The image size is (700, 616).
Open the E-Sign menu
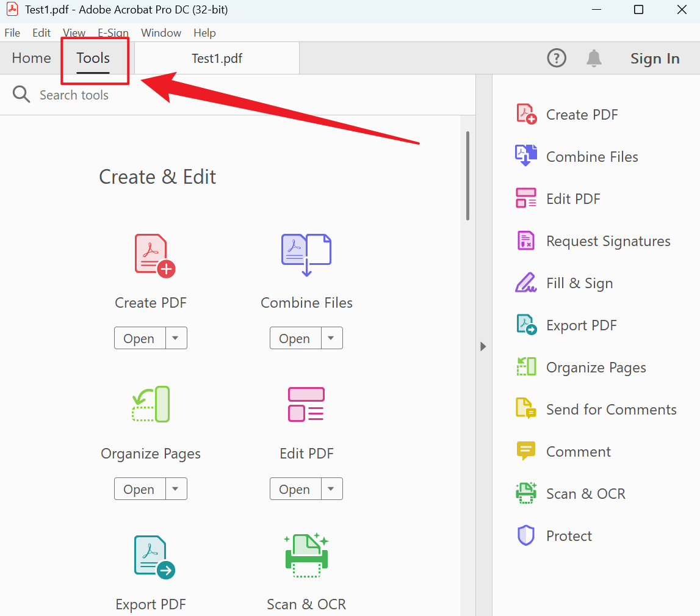113,33
